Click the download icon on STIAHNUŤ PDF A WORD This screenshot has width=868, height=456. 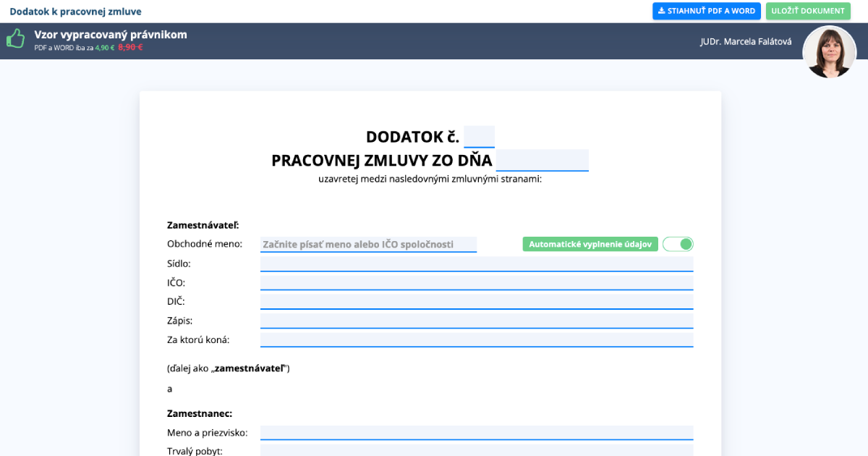click(x=661, y=11)
